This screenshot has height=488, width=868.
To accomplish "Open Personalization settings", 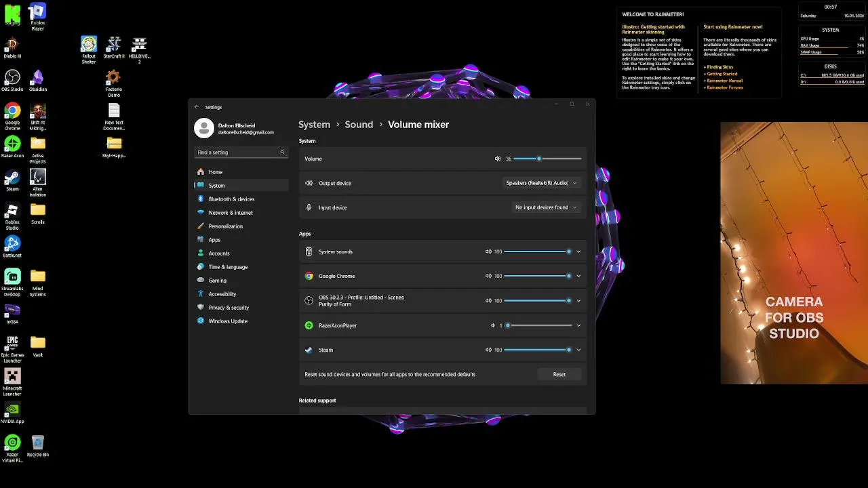I will (x=241, y=226).
